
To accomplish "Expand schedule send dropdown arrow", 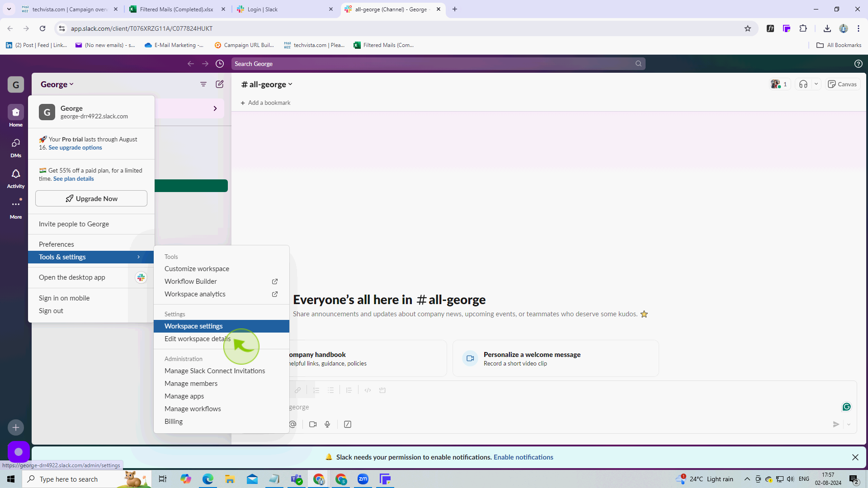I will 849,424.
